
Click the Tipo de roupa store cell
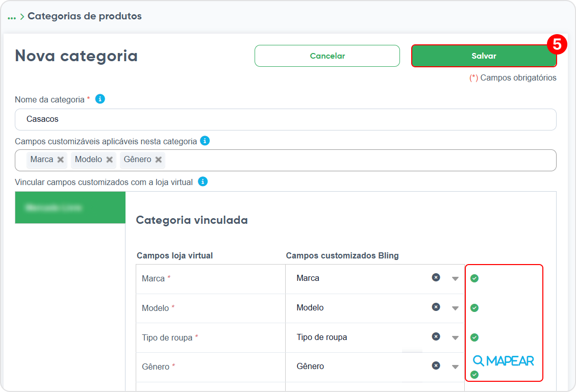[x=211, y=337]
